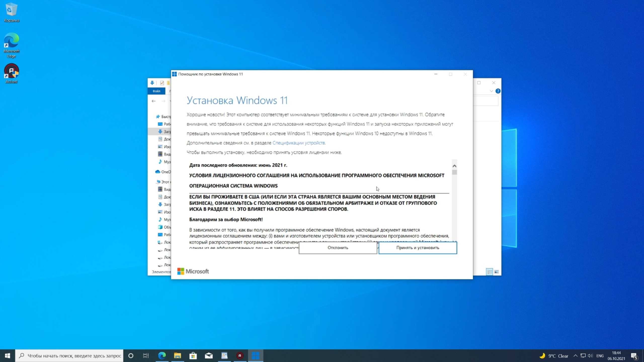Open Microsoft Store from taskbar
The image size is (644, 362).
point(193,356)
